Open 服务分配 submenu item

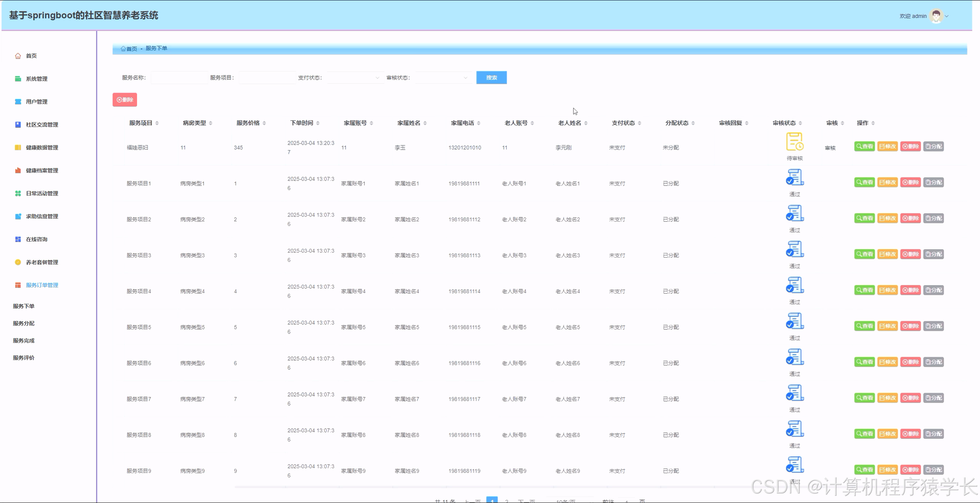tap(24, 323)
